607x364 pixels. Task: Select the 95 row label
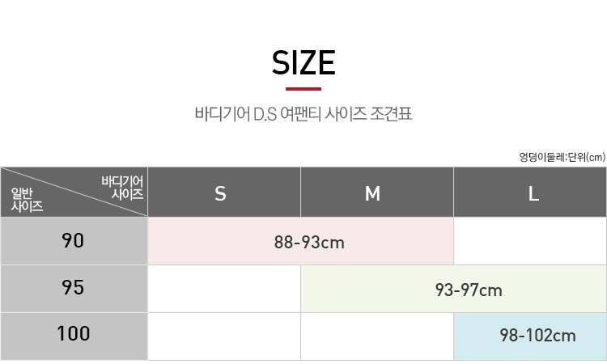pyautogui.click(x=74, y=289)
